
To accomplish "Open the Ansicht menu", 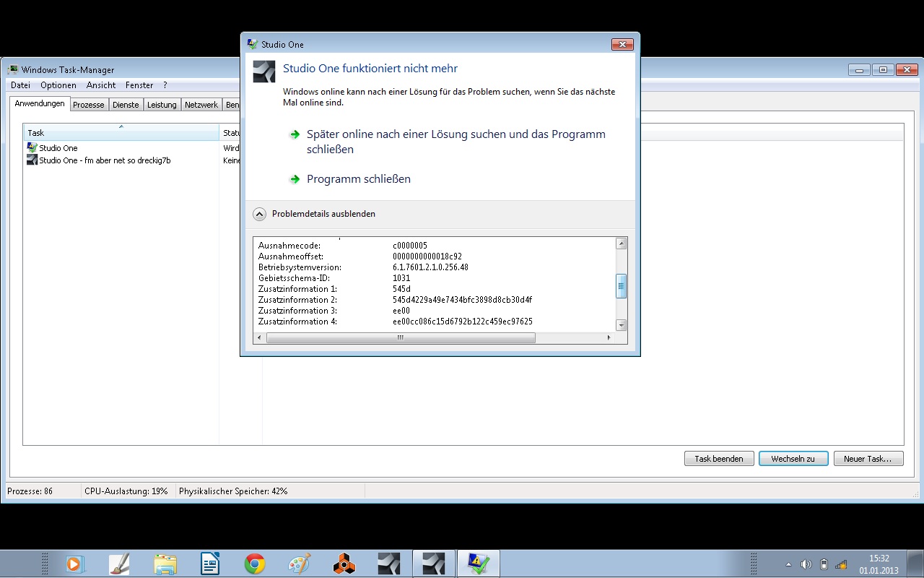I will click(x=101, y=85).
